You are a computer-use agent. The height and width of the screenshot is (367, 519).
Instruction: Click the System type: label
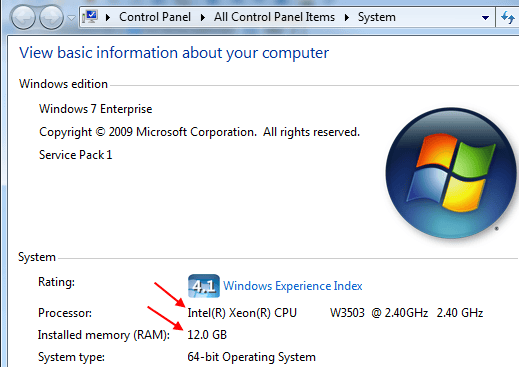[71, 357]
